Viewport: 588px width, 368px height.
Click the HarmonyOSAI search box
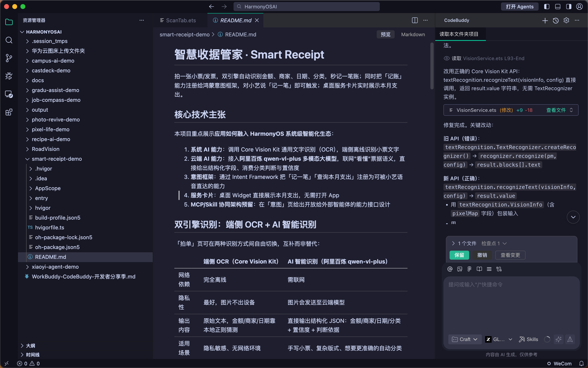click(x=307, y=7)
